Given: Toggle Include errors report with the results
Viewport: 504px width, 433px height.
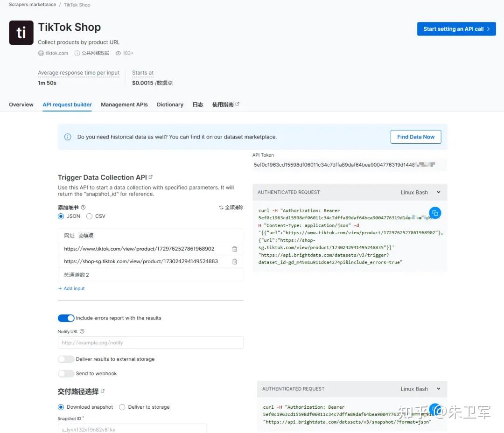Looking at the screenshot, I should click(x=66, y=318).
